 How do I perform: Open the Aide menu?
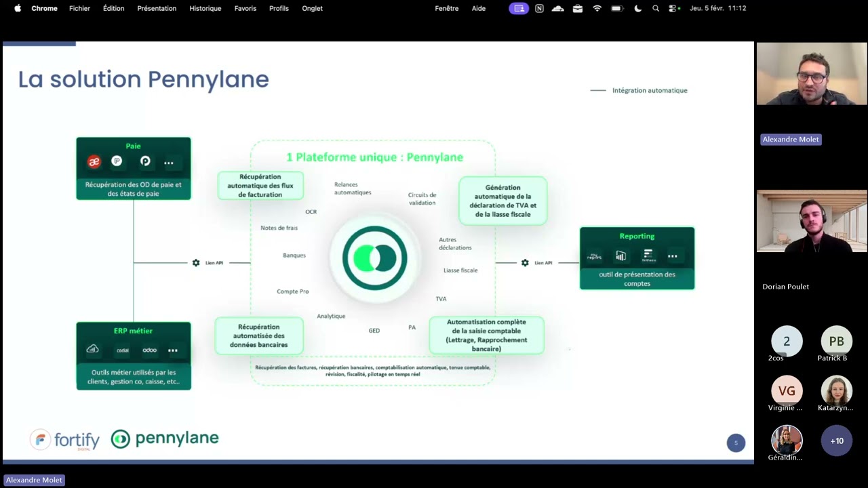[479, 8]
